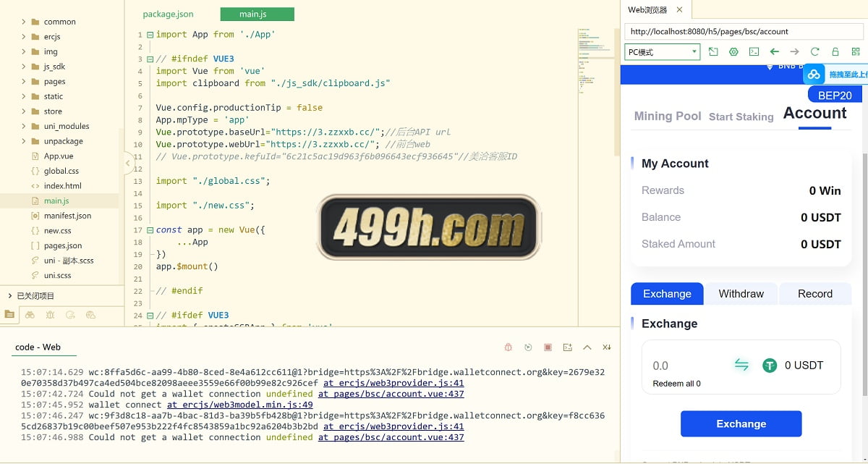Switch to the Withdraw tab
This screenshot has height=464, width=868.
pyautogui.click(x=741, y=294)
